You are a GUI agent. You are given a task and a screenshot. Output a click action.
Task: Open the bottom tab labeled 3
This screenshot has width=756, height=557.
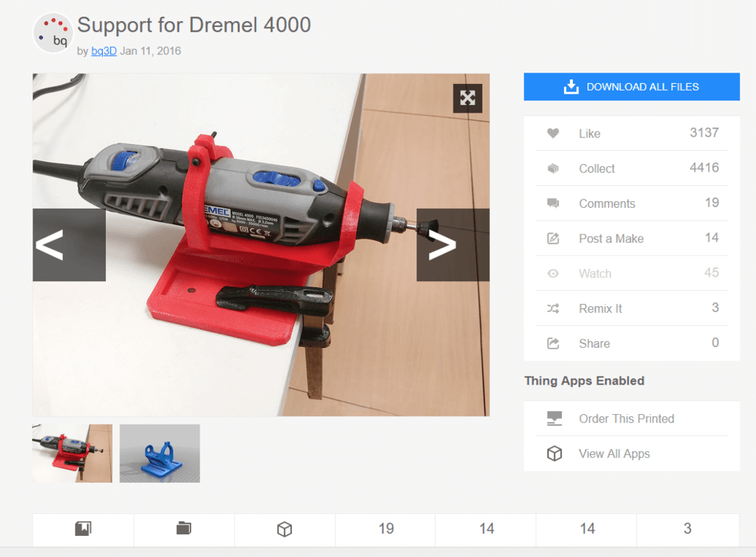687,530
